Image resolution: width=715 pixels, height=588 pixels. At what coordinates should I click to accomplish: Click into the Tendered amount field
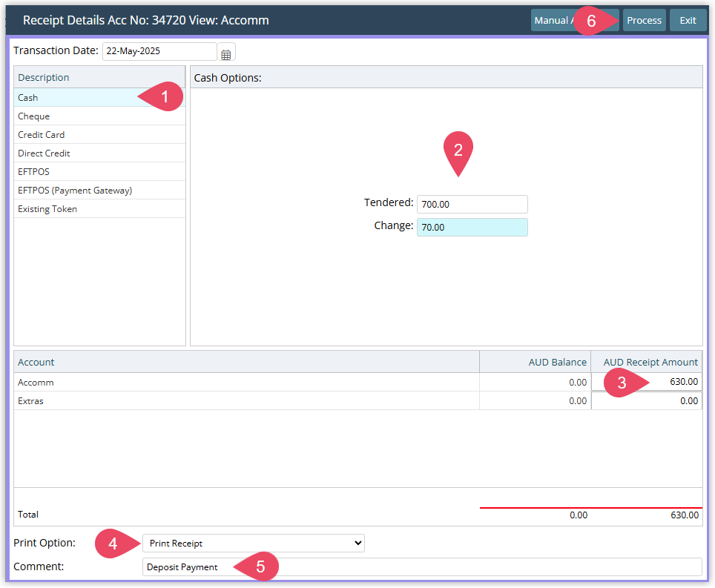click(x=472, y=204)
